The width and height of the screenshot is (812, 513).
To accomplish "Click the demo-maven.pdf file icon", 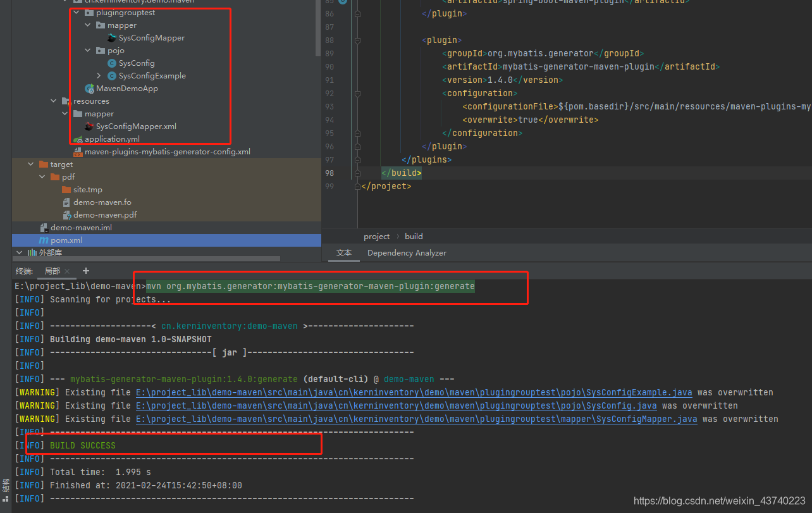I will 66,215.
